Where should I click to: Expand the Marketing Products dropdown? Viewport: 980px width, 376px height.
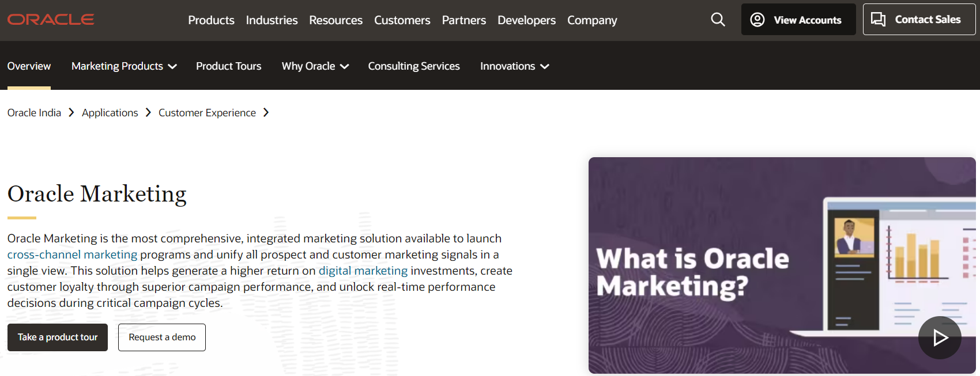point(172,67)
